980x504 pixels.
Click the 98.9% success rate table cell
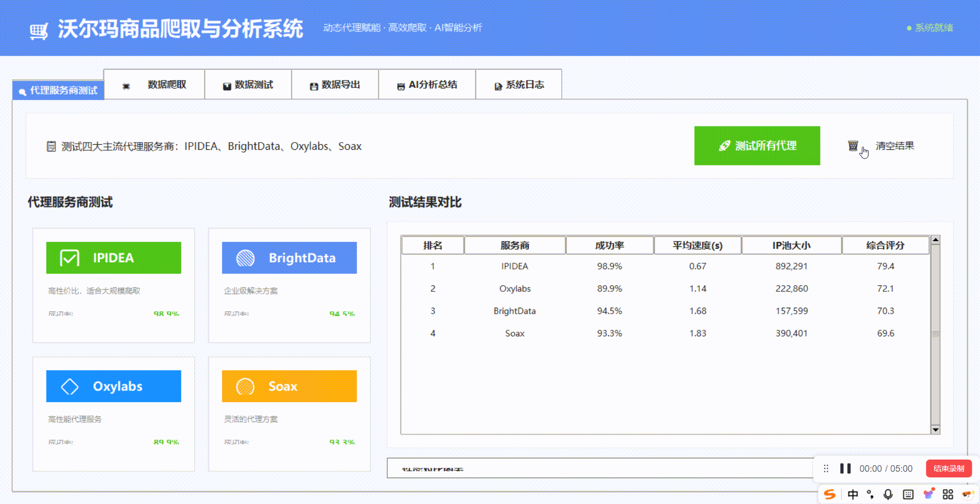pos(610,266)
